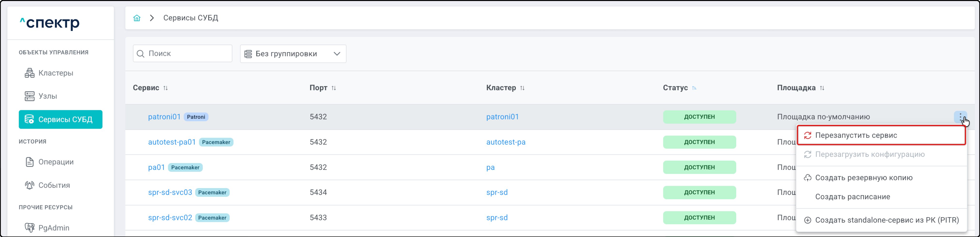Viewport: 980px width, 237px height.
Task: Open Операции history page
Action: coord(55,162)
